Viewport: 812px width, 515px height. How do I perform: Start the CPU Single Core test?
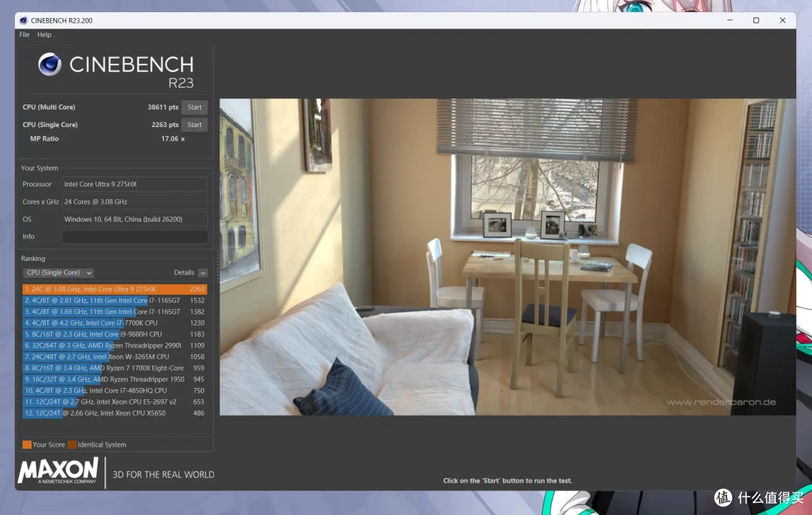tap(195, 125)
